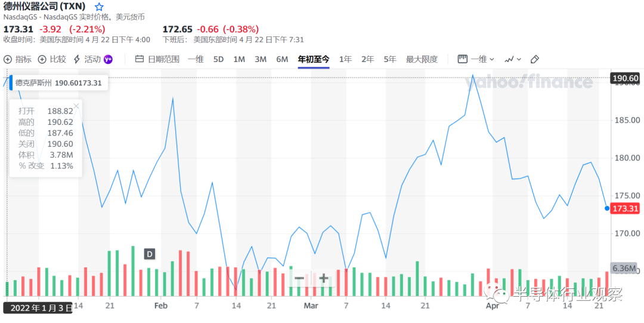The image size is (644, 323).
Task: Click the candle interval icon beside 一维
Action: (x=463, y=59)
